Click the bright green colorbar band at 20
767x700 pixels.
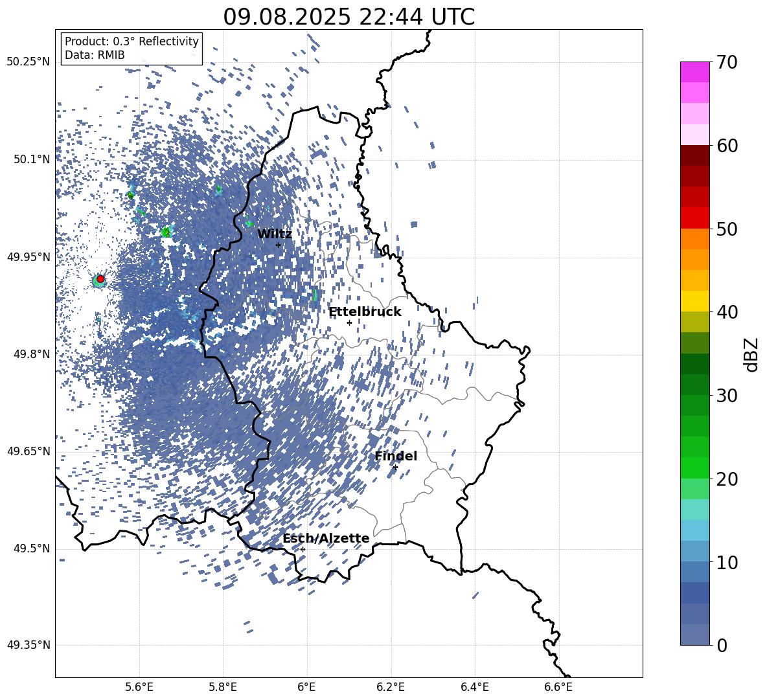coord(694,468)
